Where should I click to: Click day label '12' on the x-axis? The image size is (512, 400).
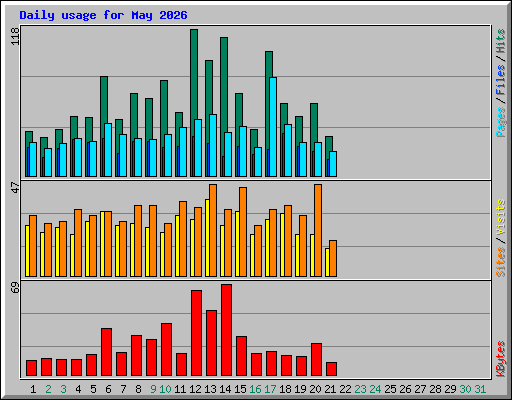pos(195,389)
